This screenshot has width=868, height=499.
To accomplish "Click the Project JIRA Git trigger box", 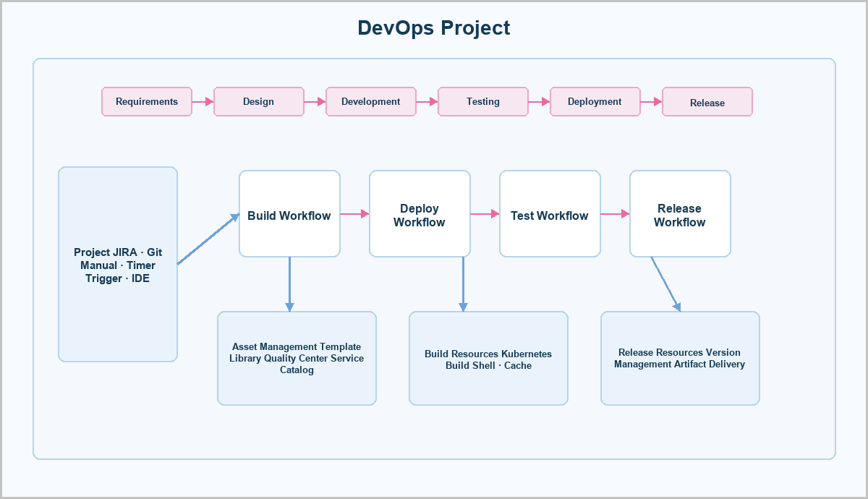I will (118, 265).
